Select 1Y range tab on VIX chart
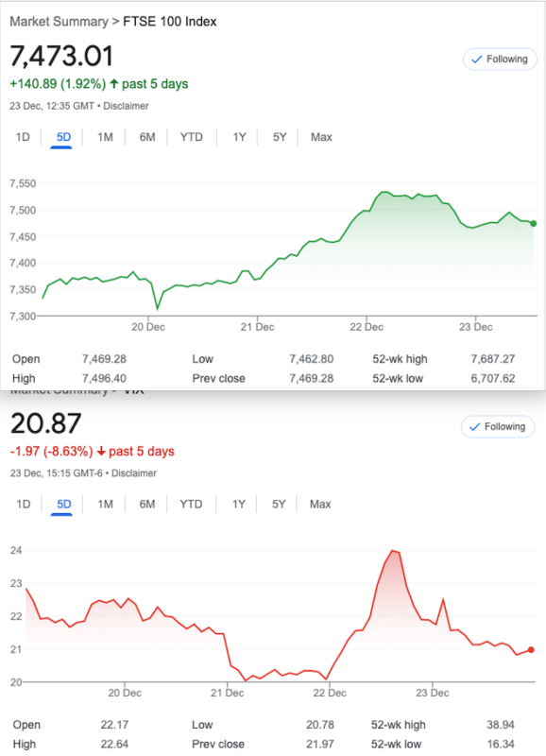Viewport: 546px width, 756px height. click(x=239, y=505)
